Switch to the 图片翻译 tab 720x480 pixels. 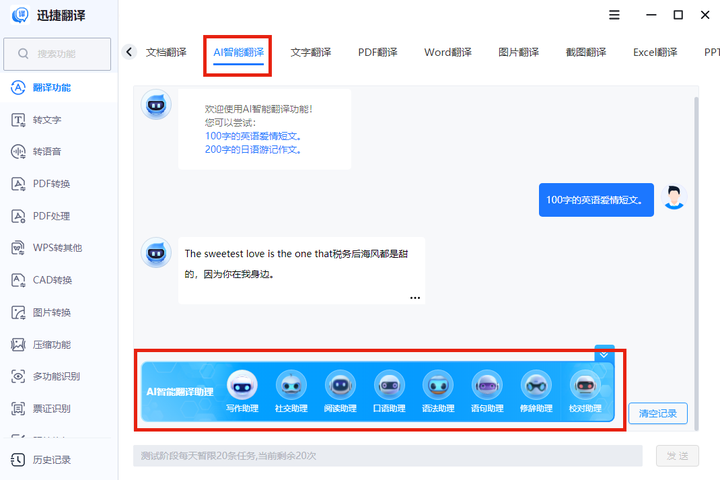click(x=518, y=52)
